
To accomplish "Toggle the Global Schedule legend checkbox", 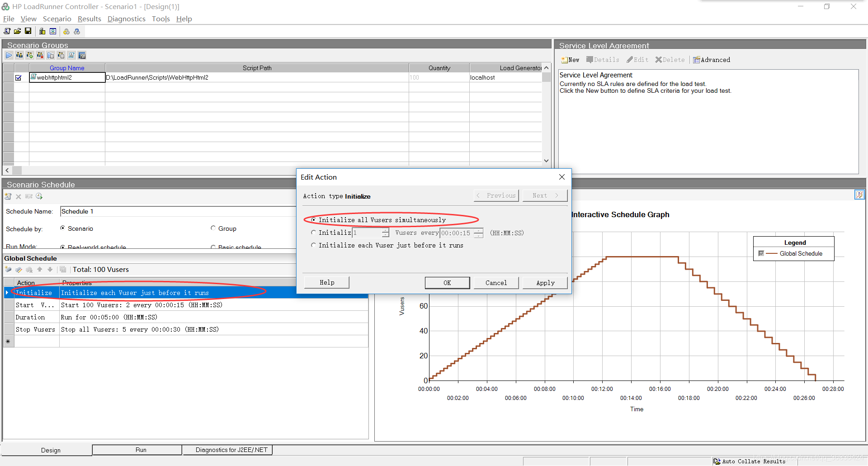I will tap(761, 253).
